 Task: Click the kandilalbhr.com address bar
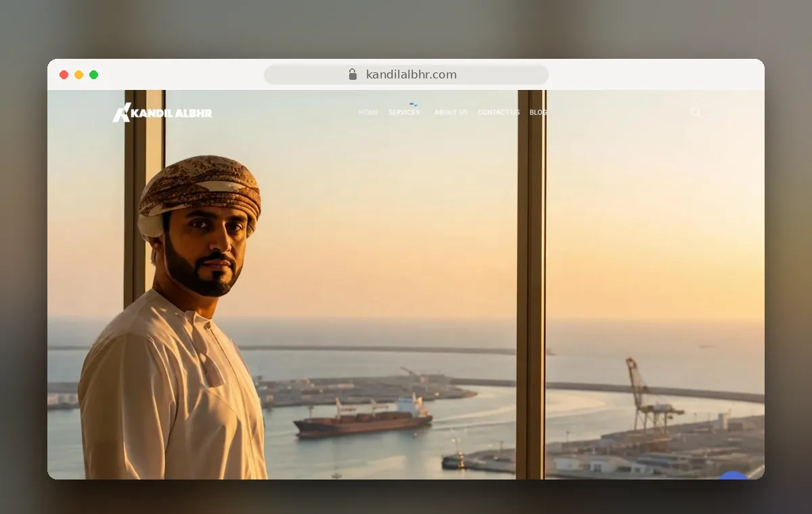[406, 74]
